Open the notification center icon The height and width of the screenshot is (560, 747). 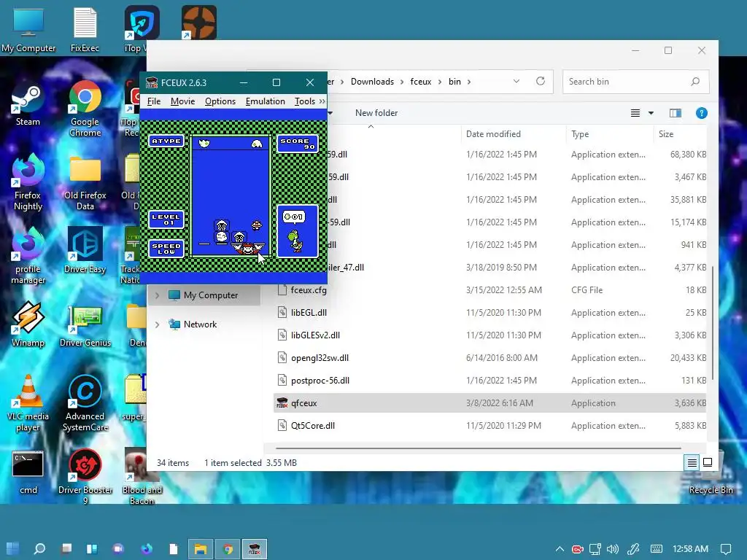[726, 549]
